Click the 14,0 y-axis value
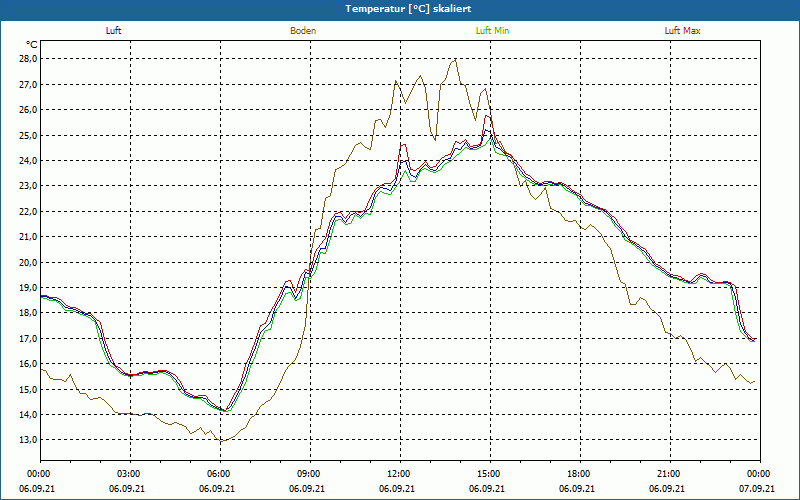 click(x=28, y=415)
